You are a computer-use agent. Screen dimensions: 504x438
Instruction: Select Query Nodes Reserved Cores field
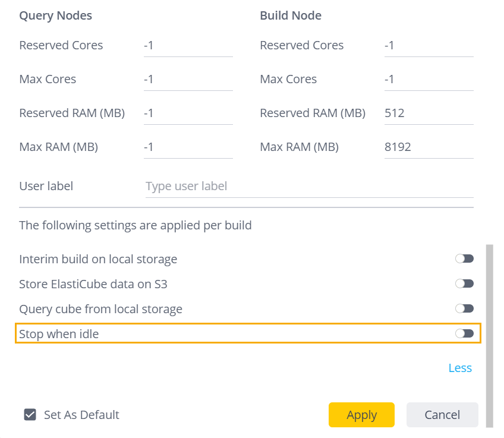pos(188,46)
